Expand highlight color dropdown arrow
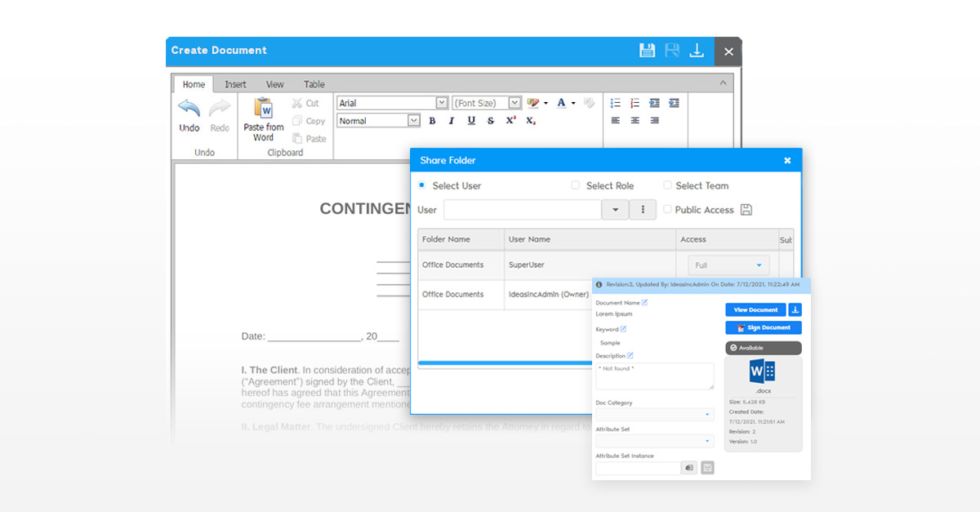Viewport: 980px width, 512px height. [x=546, y=103]
